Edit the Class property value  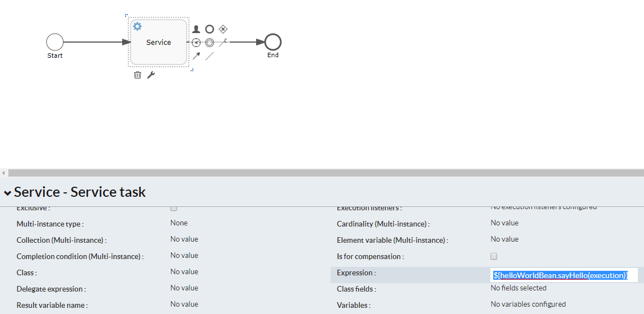pyautogui.click(x=184, y=272)
